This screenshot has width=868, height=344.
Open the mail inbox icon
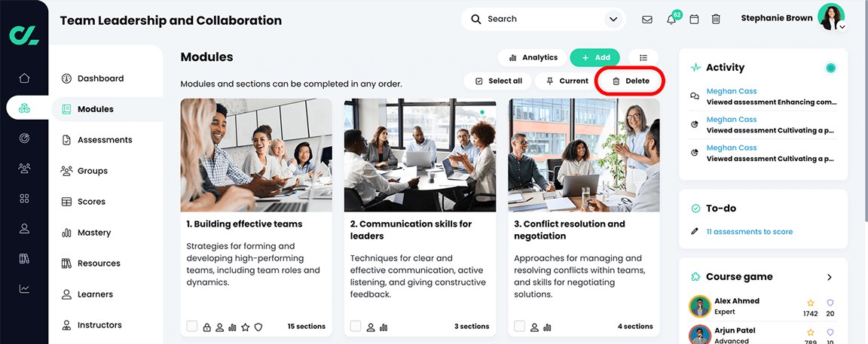646,20
